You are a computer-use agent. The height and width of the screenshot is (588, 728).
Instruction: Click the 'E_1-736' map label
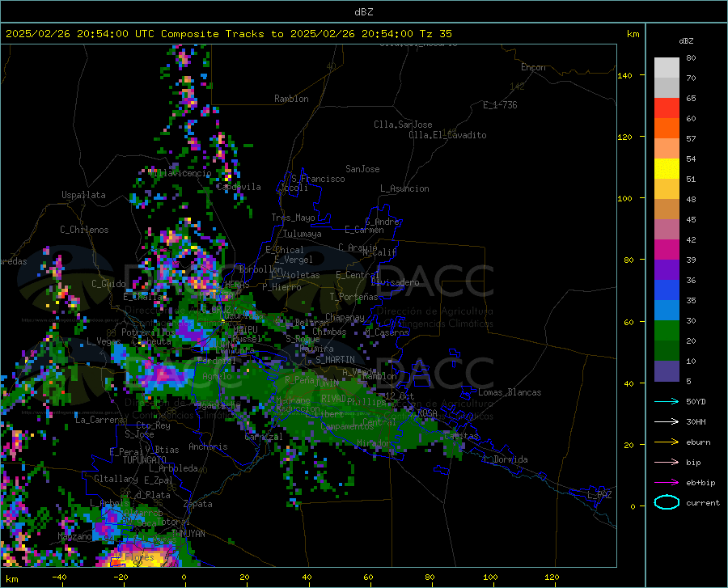500,105
